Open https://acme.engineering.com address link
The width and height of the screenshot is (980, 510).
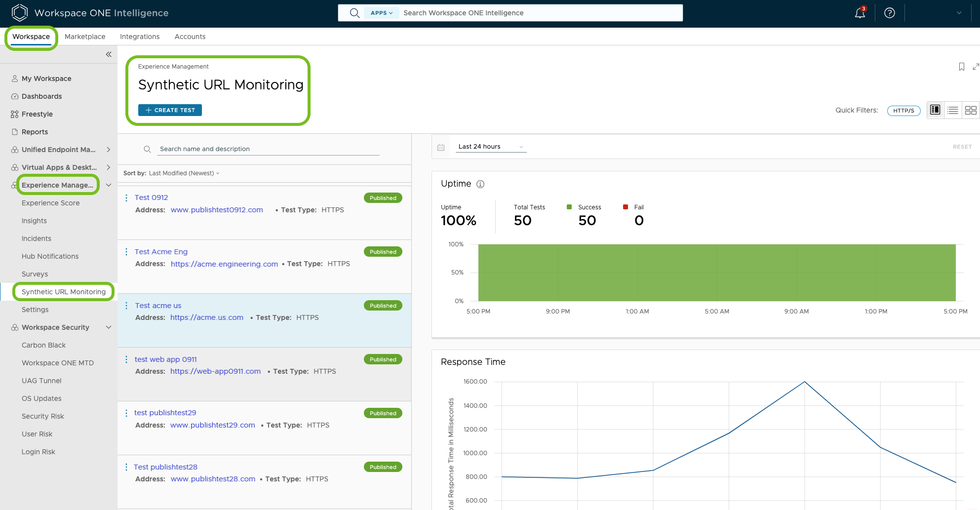tap(224, 264)
